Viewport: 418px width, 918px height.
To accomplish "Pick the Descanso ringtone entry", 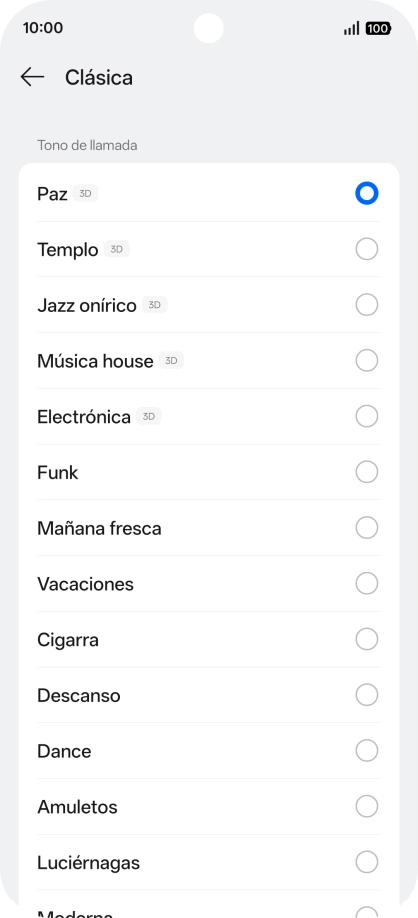I will click(208, 695).
